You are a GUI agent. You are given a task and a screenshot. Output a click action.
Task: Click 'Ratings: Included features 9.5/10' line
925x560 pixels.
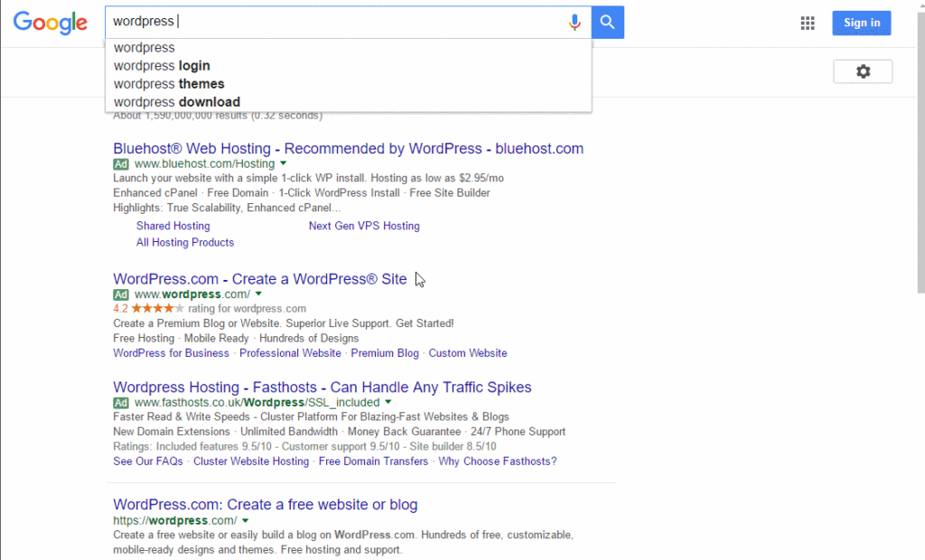click(x=304, y=447)
